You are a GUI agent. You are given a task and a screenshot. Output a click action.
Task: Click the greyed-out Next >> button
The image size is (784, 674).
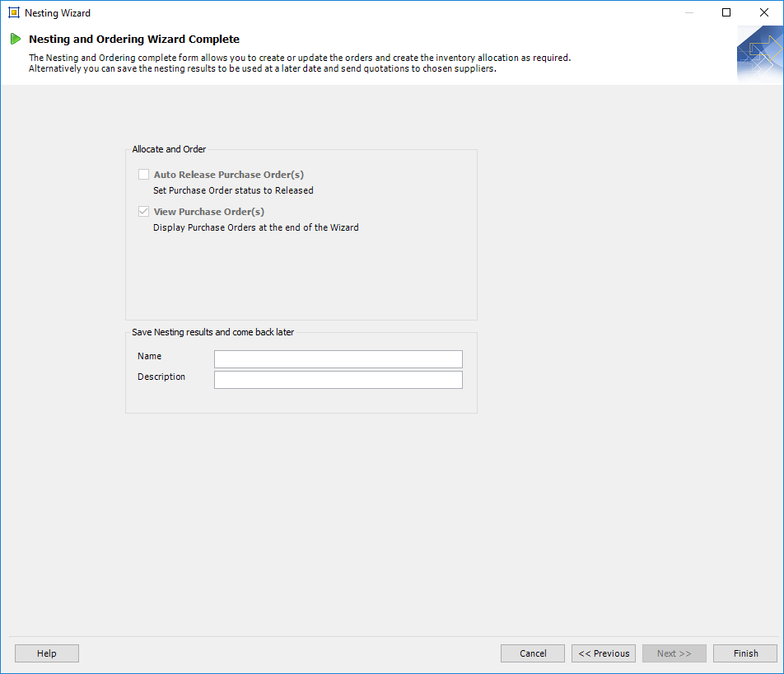pos(674,653)
